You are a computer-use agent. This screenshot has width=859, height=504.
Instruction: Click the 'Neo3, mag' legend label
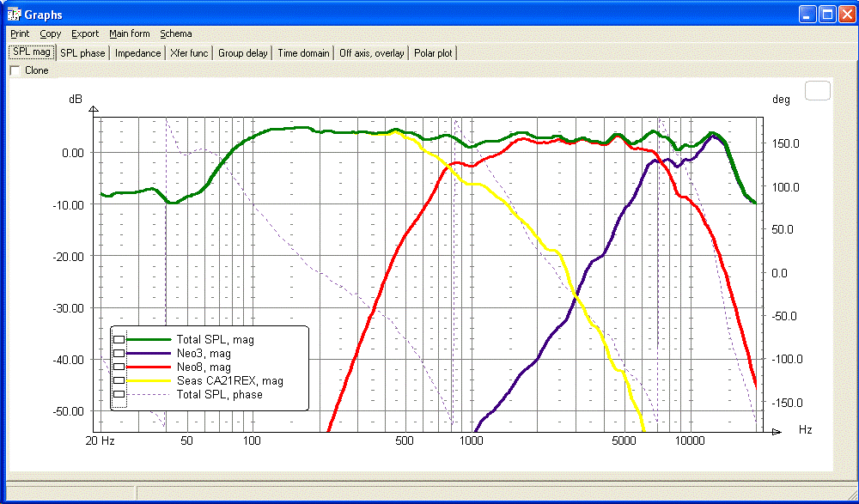[204, 354]
